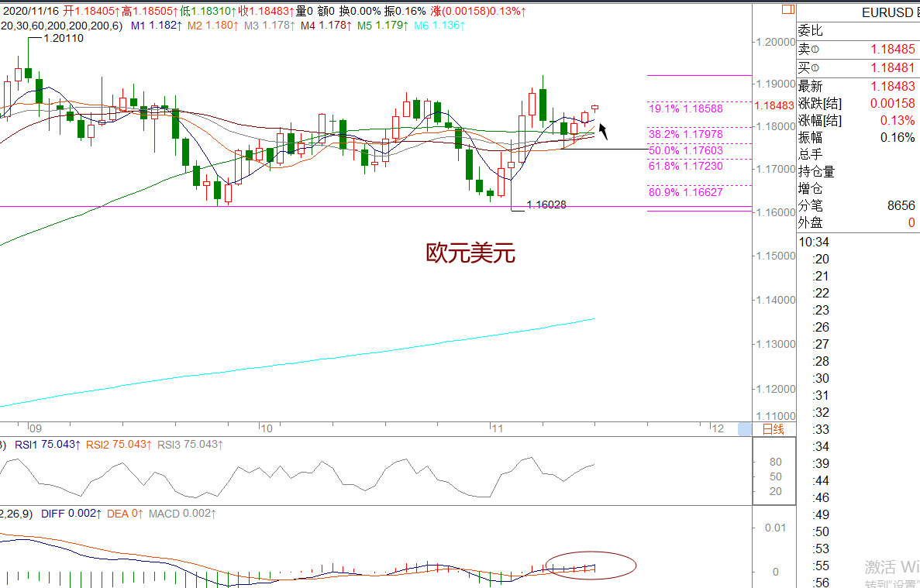The image size is (920, 588).
Task: Click the M3 1.178 moving average label
Action: tap(269, 26)
